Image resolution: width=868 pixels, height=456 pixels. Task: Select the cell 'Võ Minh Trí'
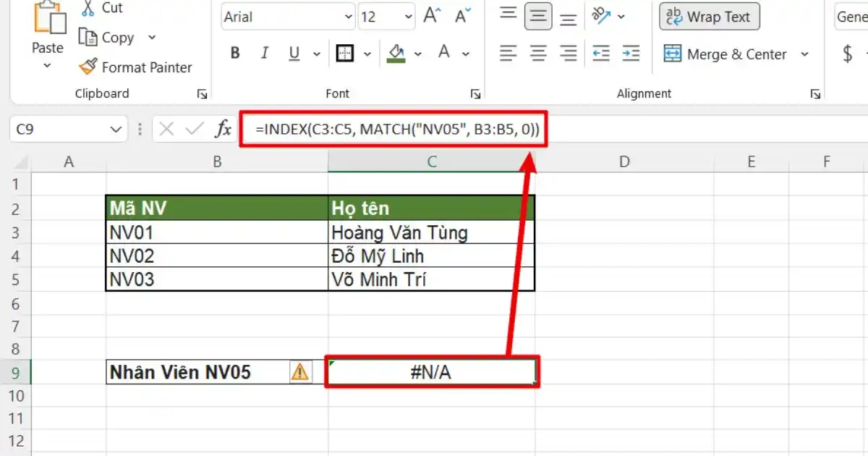click(432, 279)
